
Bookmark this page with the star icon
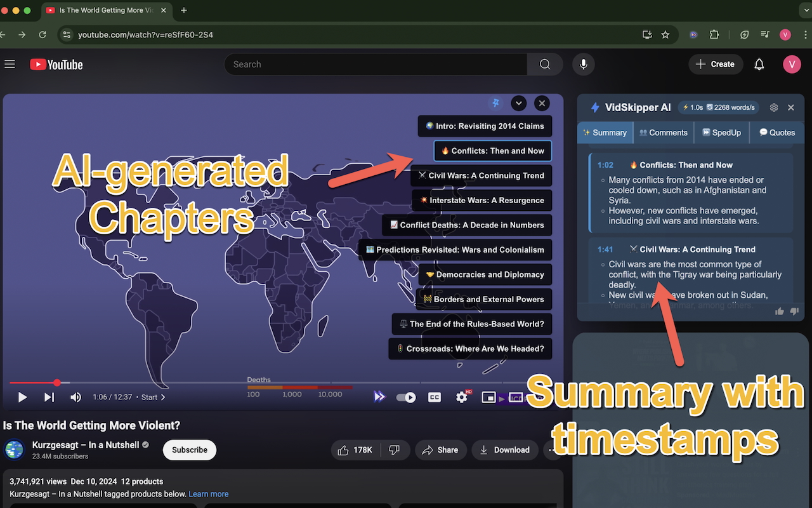click(665, 35)
